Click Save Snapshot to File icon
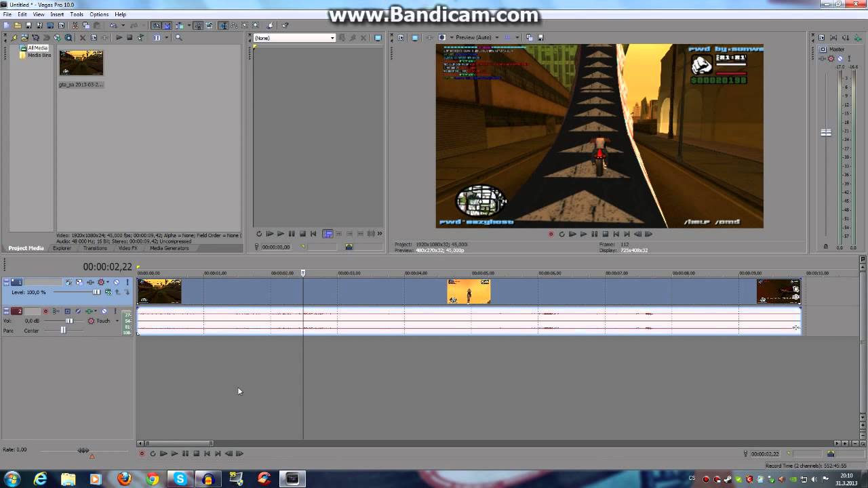Image resolution: width=868 pixels, height=488 pixels. click(540, 37)
